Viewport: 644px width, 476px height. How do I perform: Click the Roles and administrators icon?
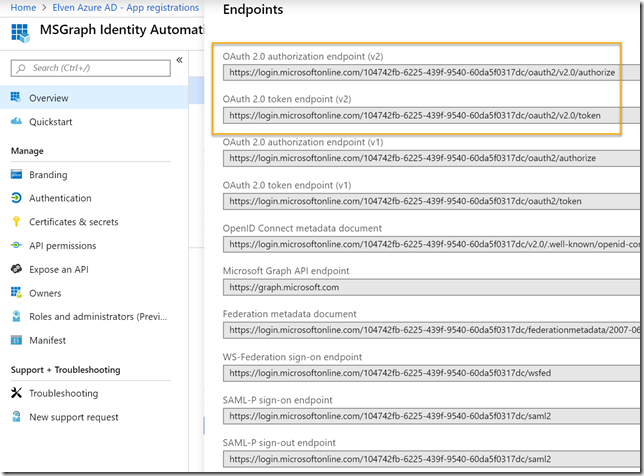[x=16, y=316]
